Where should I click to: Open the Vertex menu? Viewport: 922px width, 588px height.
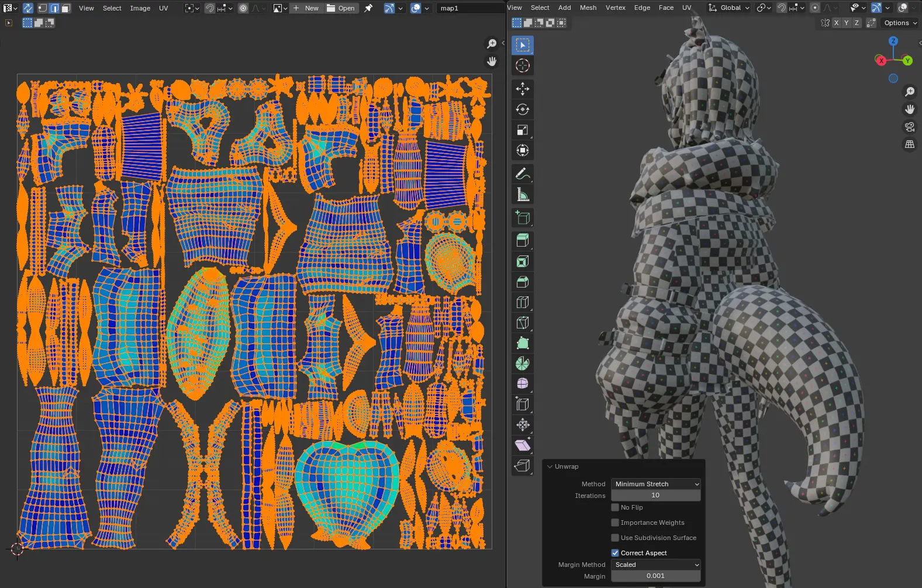pyautogui.click(x=616, y=8)
